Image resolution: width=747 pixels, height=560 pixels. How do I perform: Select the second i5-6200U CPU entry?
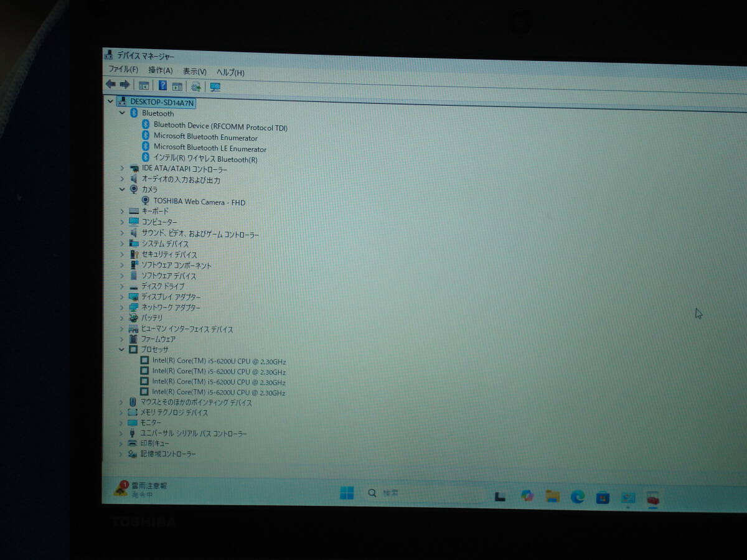(218, 371)
